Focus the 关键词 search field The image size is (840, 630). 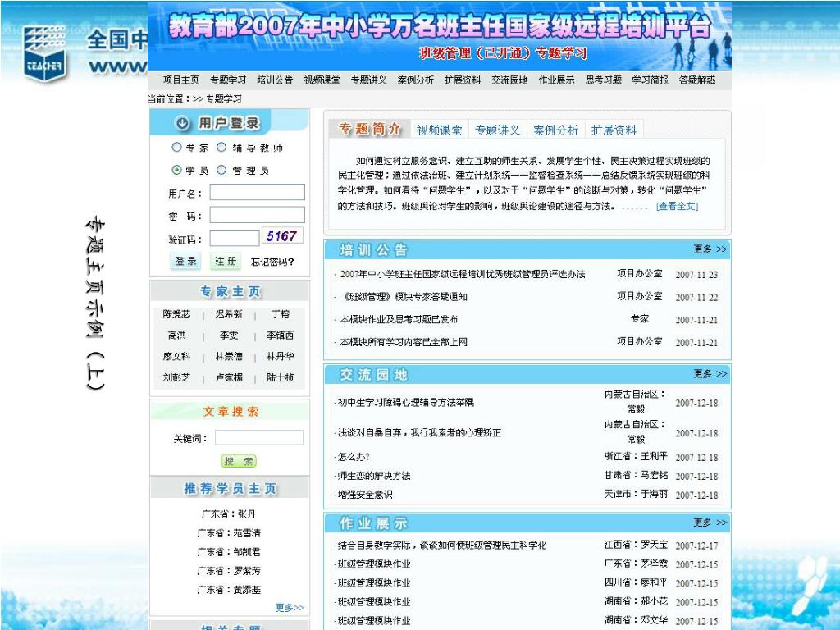(x=258, y=438)
